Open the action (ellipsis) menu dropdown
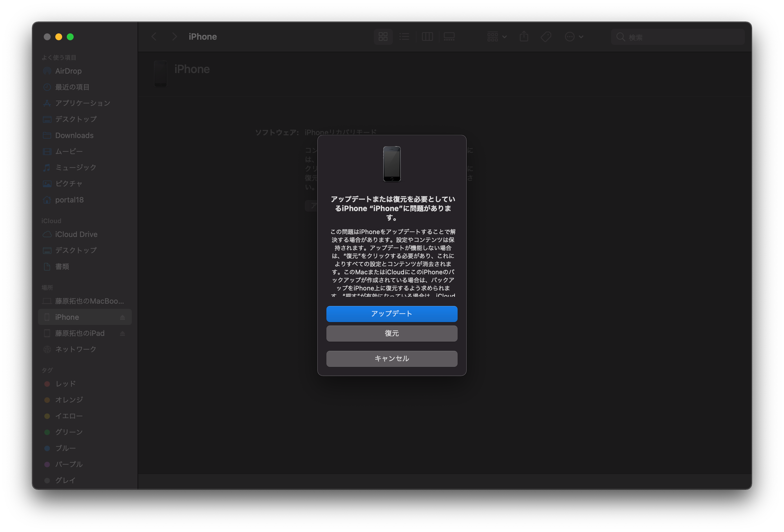Image resolution: width=784 pixels, height=532 pixels. pyautogui.click(x=574, y=37)
